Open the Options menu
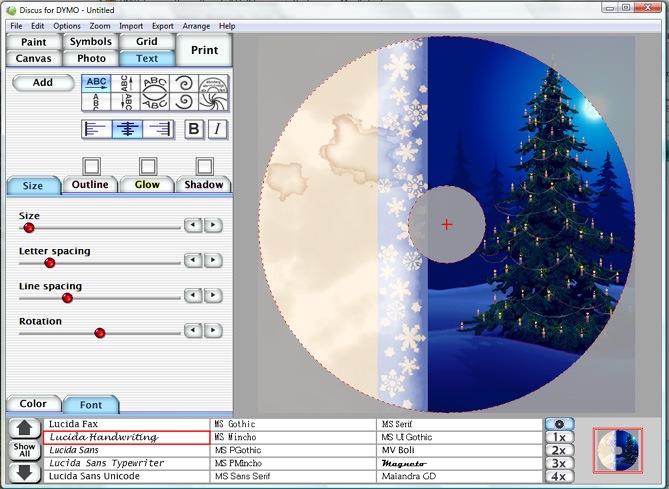The height and width of the screenshot is (489, 669). pyautogui.click(x=67, y=26)
